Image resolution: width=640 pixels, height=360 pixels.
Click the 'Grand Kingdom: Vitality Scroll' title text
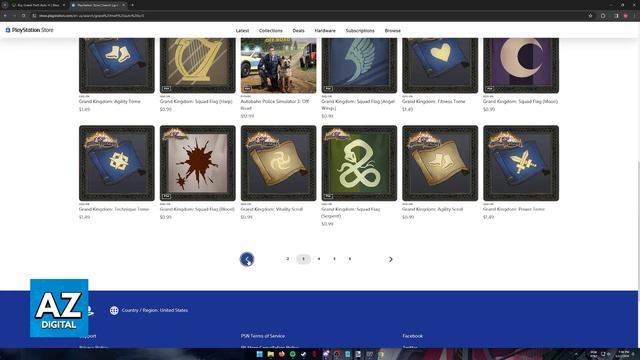pyautogui.click(x=271, y=209)
